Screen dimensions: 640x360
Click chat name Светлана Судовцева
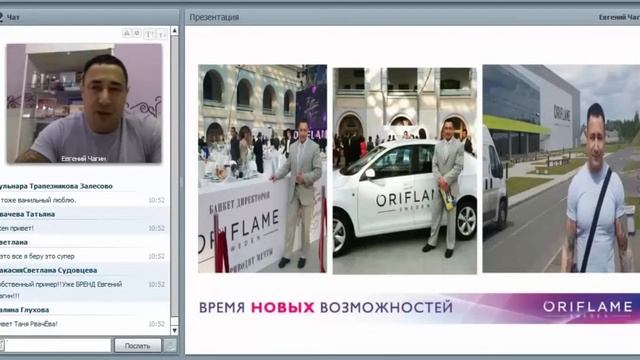[60, 270]
